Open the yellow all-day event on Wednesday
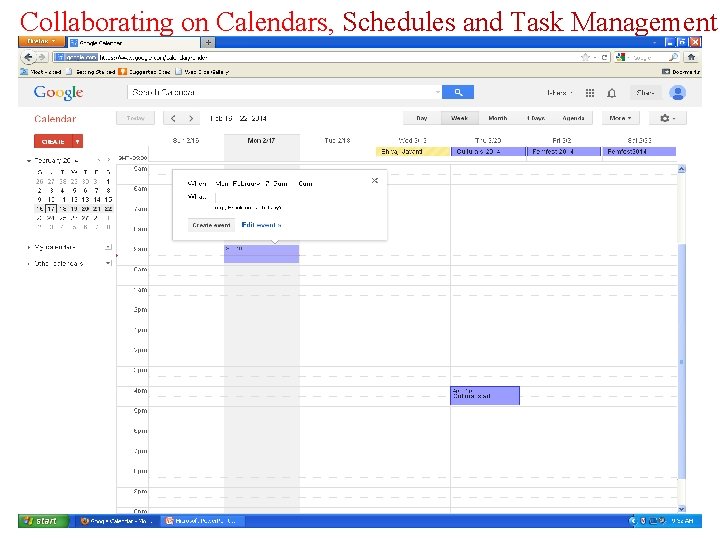The image size is (720, 540). (x=412, y=152)
